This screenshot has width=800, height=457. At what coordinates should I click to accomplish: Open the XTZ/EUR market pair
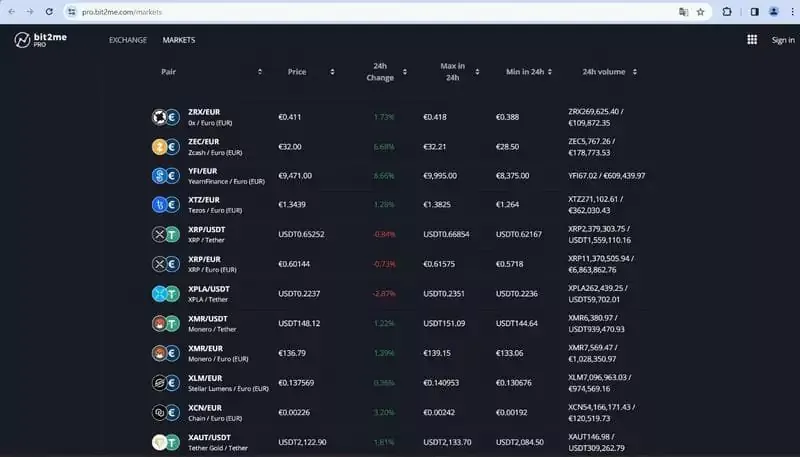[x=204, y=199]
